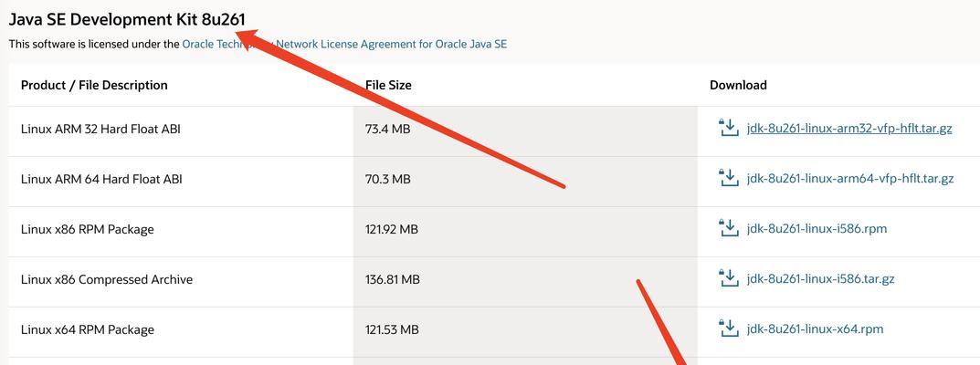The image size is (980, 365).
Task: Open the jdk-8u261-linux-arm64-vfp-hflt.tar.gz link
Action: [850, 179]
